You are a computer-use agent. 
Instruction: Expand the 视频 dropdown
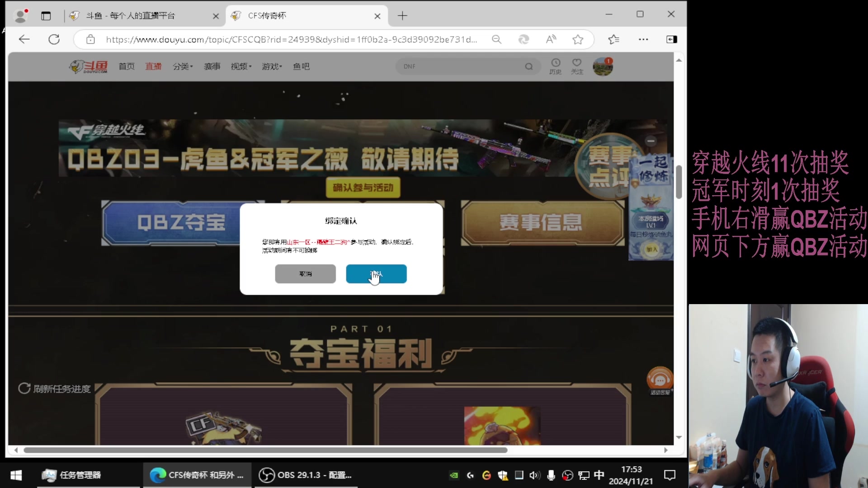(241, 66)
